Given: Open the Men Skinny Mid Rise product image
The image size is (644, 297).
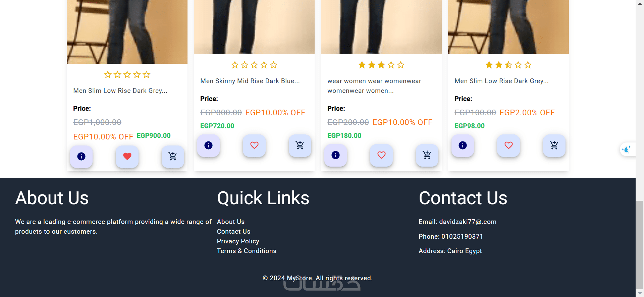Looking at the screenshot, I should point(254,27).
